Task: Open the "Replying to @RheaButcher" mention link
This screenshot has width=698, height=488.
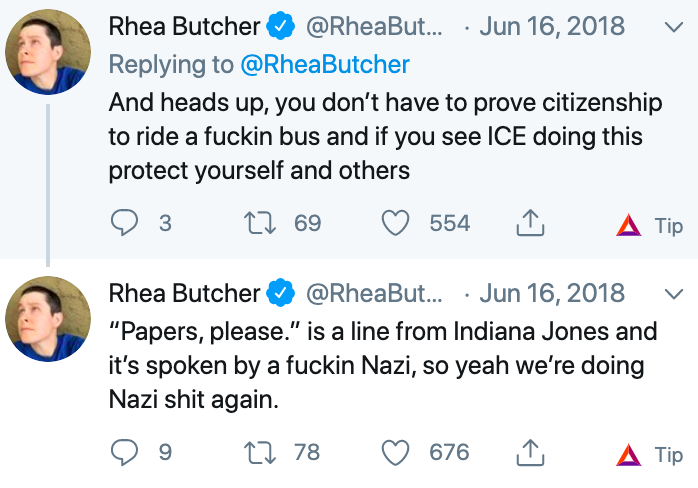Action: 325,65
